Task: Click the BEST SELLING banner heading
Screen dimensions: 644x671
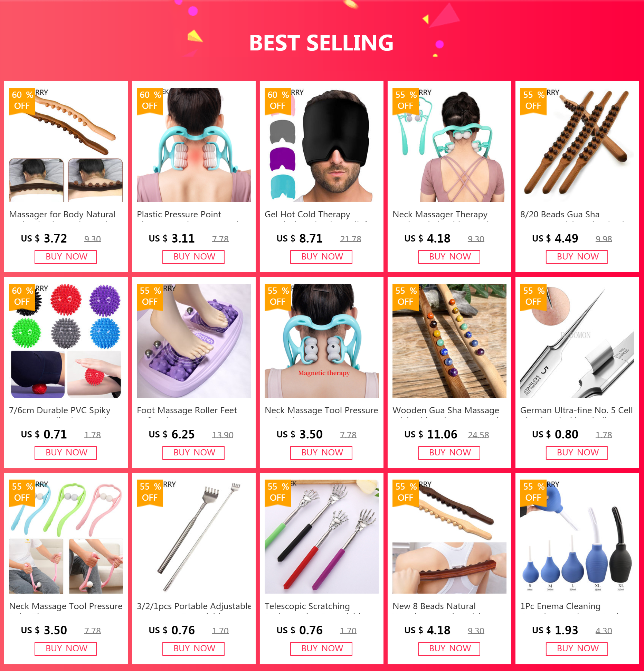Action: click(321, 43)
